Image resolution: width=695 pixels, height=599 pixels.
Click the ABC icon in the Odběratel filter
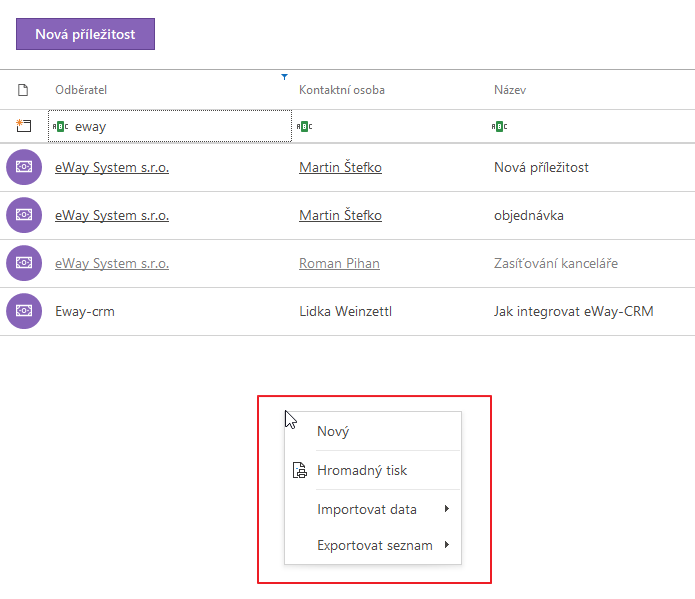[x=60, y=126]
